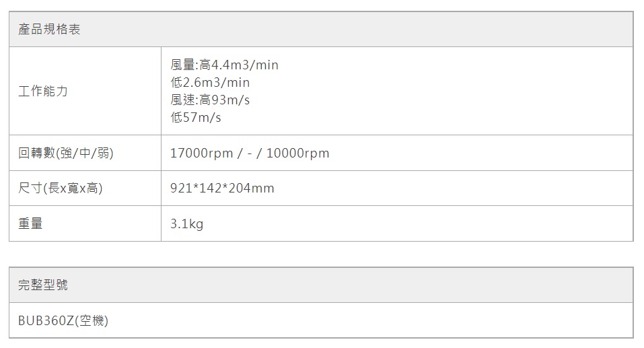Click the 10000rpm value
The image size is (644, 348).
[297, 153]
